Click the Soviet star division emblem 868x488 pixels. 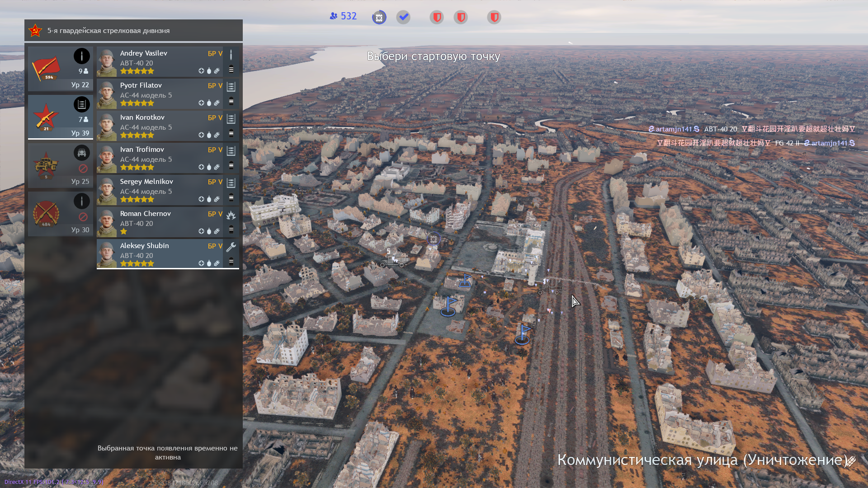pos(35,31)
